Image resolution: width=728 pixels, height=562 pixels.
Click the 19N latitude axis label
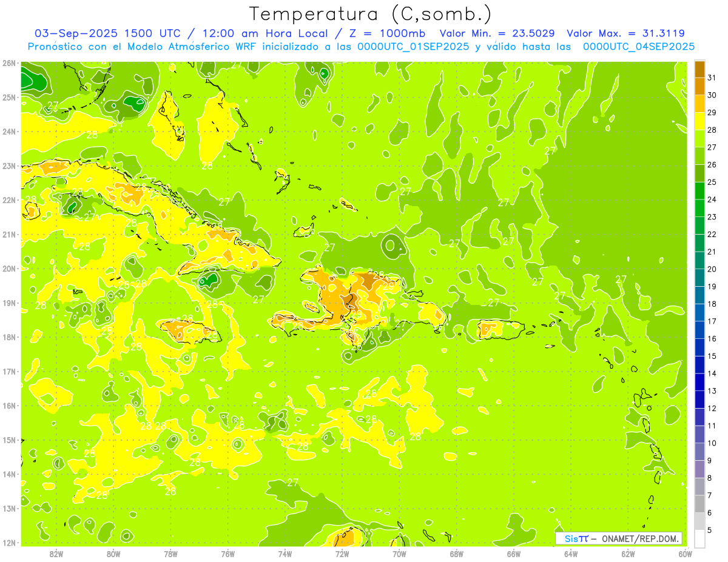9,303
